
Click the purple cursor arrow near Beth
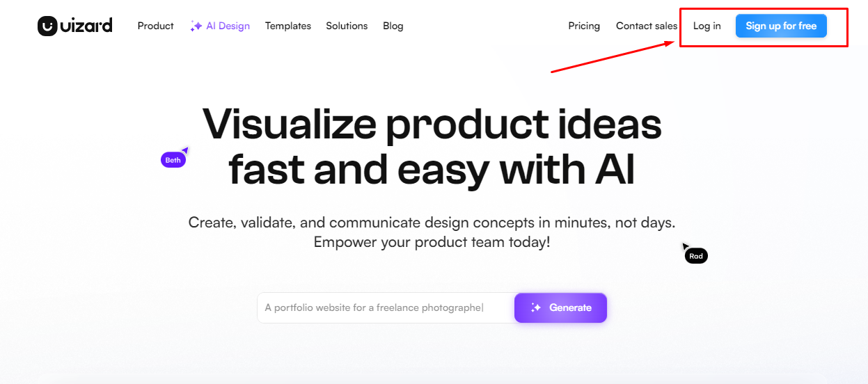coord(185,150)
